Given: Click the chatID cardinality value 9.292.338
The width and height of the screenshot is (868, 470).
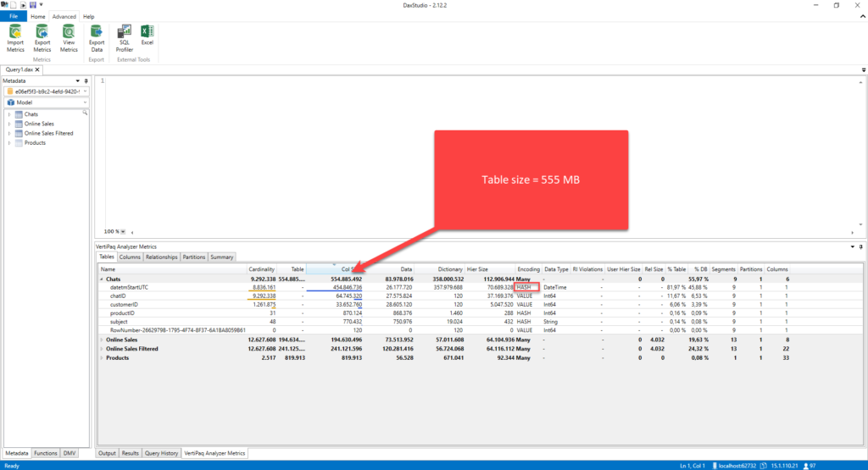Looking at the screenshot, I should pos(263,296).
